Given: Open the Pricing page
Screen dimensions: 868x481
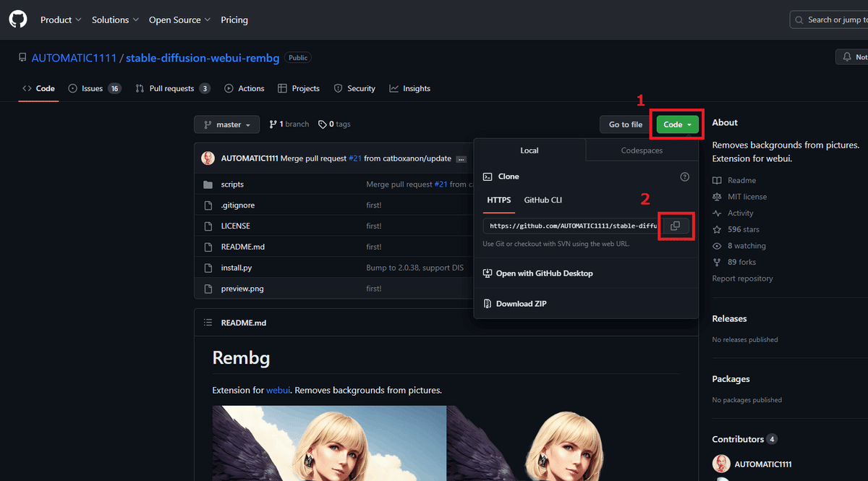Looking at the screenshot, I should click(x=234, y=20).
